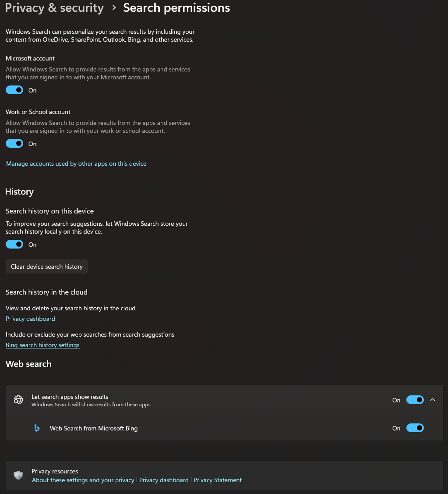Disable the Work or School account toggle
The width and height of the screenshot is (448, 494).
(14, 144)
